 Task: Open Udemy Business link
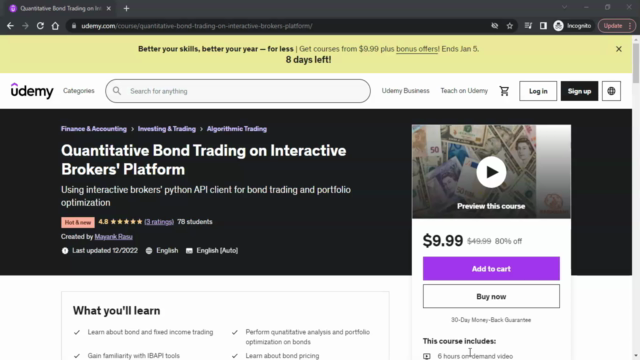(405, 91)
